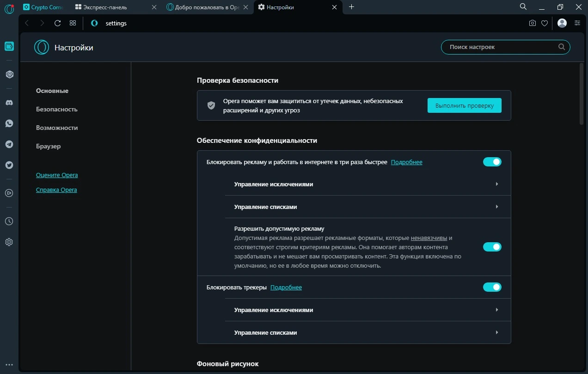Open WhatsApp from the sidebar
Image resolution: width=588 pixels, height=374 pixels.
9,123
